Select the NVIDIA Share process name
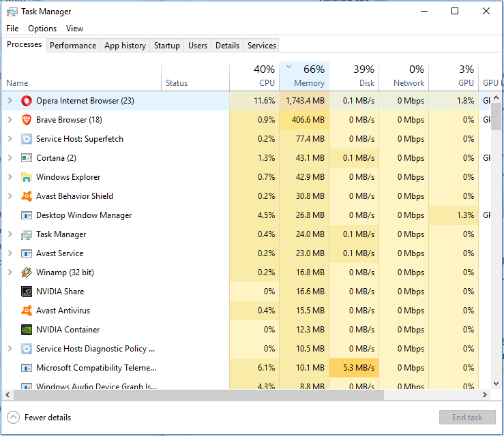Image resolution: width=504 pixels, height=436 pixels. (x=60, y=292)
